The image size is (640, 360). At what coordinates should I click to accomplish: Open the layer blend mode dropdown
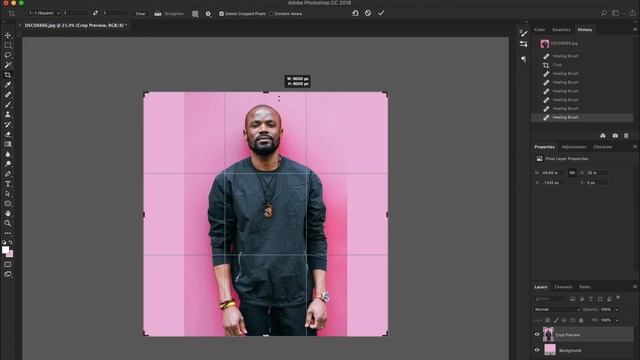[557, 309]
